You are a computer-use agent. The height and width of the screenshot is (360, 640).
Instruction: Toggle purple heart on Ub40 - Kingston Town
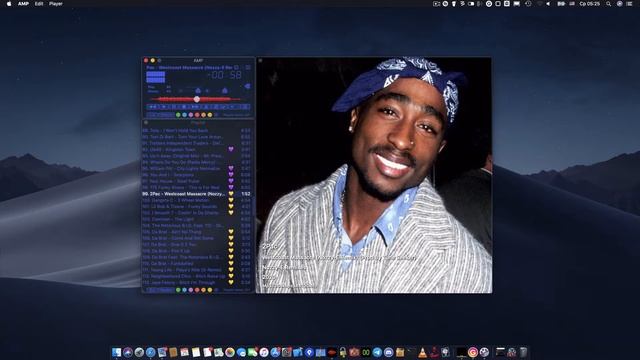pos(231,149)
